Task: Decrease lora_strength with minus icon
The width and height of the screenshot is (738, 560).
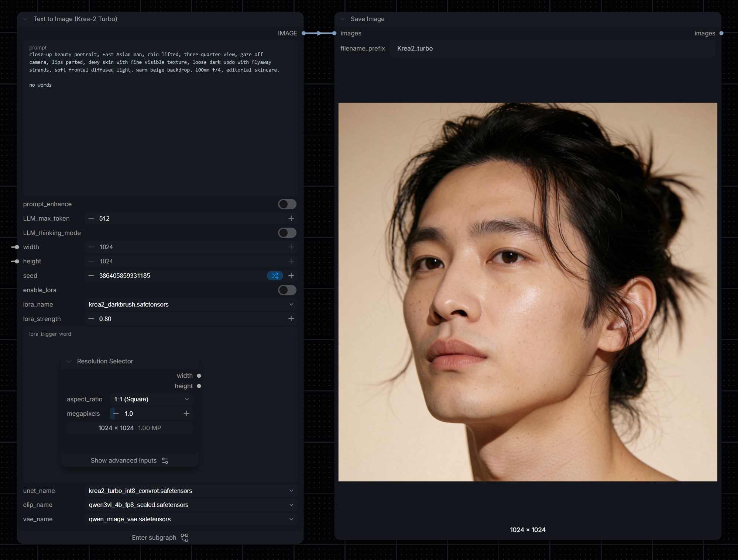Action: 91,318
